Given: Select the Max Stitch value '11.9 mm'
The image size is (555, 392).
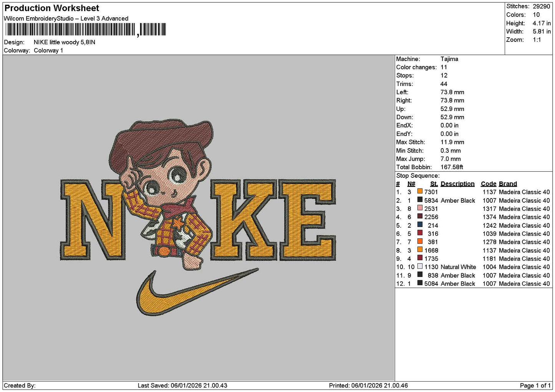Looking at the screenshot, I should click(x=452, y=142).
